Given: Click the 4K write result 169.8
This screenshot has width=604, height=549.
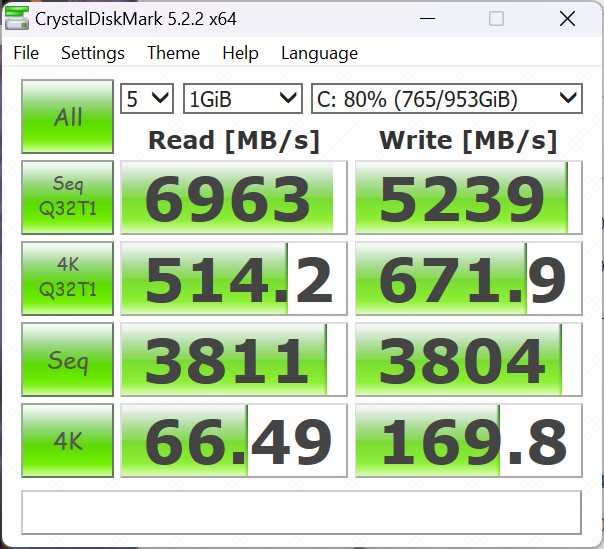Looking at the screenshot, I should (468, 440).
